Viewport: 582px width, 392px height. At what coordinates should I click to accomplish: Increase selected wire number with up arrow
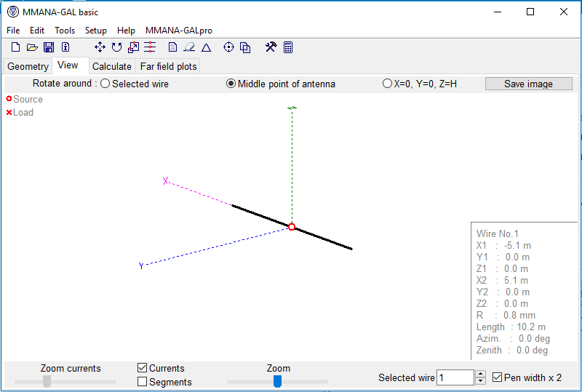[x=480, y=374]
